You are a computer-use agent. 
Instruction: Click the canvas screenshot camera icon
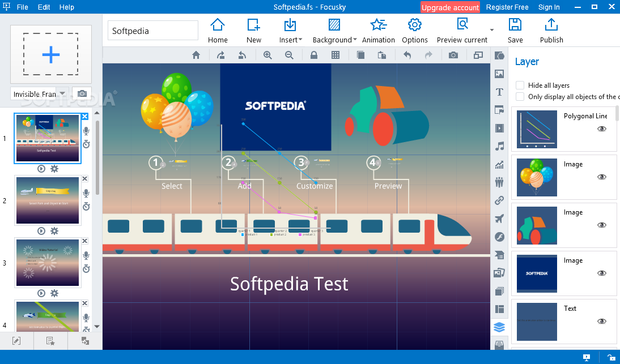point(453,55)
